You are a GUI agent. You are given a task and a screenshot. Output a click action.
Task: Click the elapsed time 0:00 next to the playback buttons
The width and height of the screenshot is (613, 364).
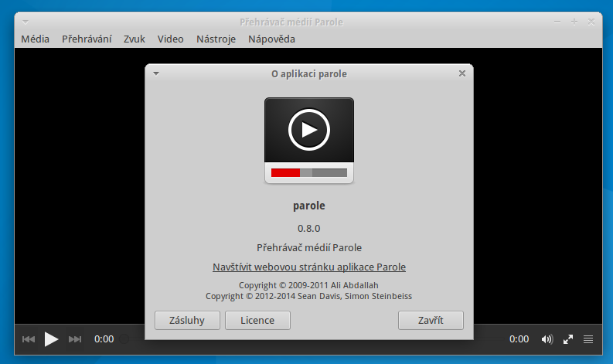click(x=104, y=339)
